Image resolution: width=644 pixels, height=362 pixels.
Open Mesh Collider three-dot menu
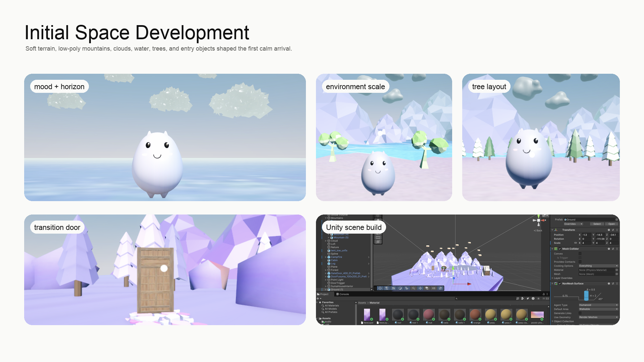(x=617, y=249)
